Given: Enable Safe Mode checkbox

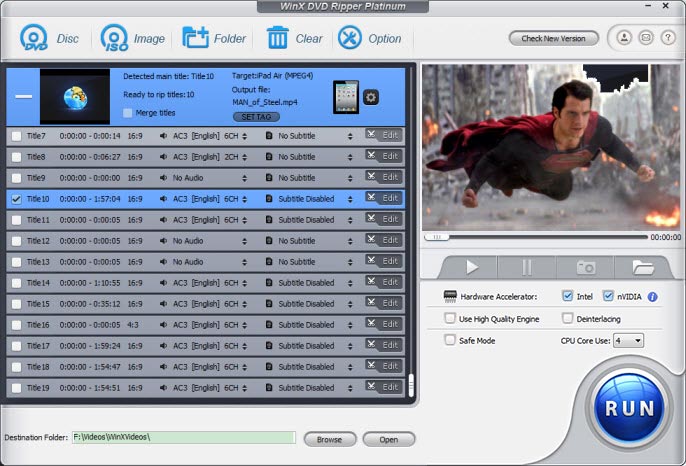Looking at the screenshot, I should (x=450, y=340).
